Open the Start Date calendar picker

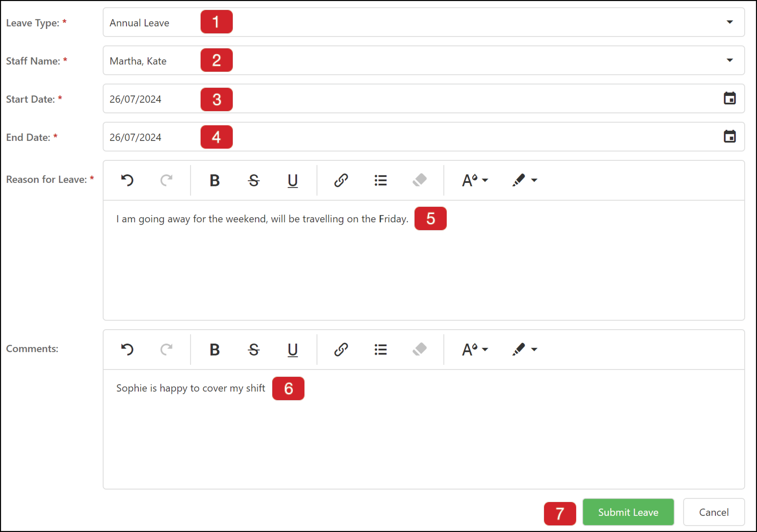pyautogui.click(x=730, y=98)
